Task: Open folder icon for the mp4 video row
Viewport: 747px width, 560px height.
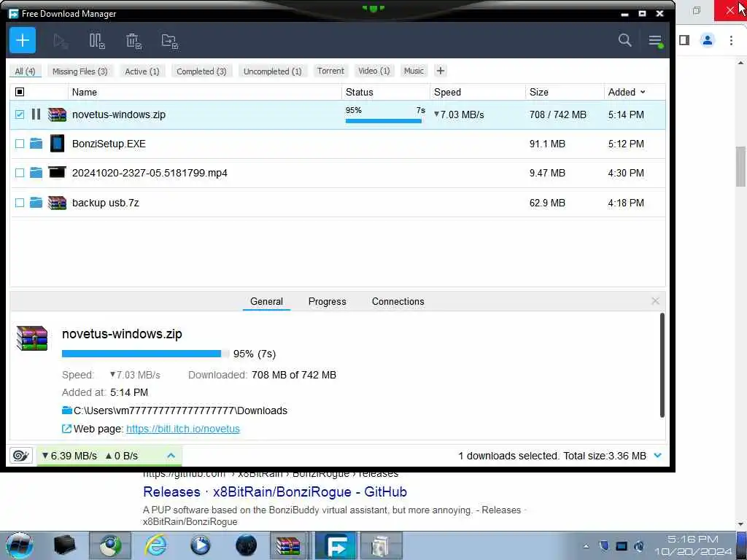Action: 36,172
